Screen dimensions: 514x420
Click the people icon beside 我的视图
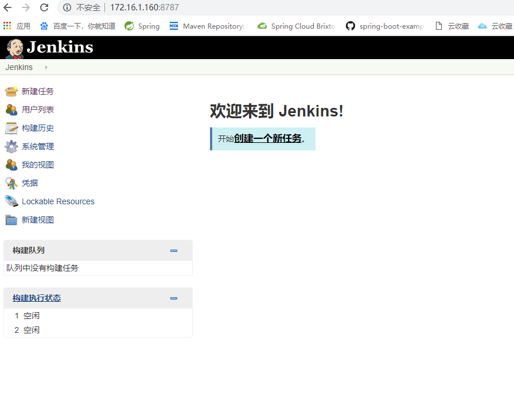point(11,165)
